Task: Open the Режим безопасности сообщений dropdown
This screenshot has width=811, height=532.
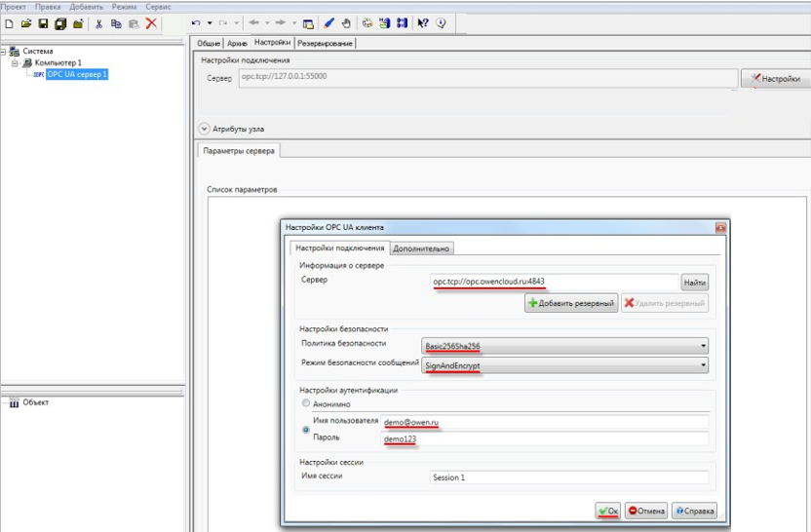Action: tap(565, 365)
